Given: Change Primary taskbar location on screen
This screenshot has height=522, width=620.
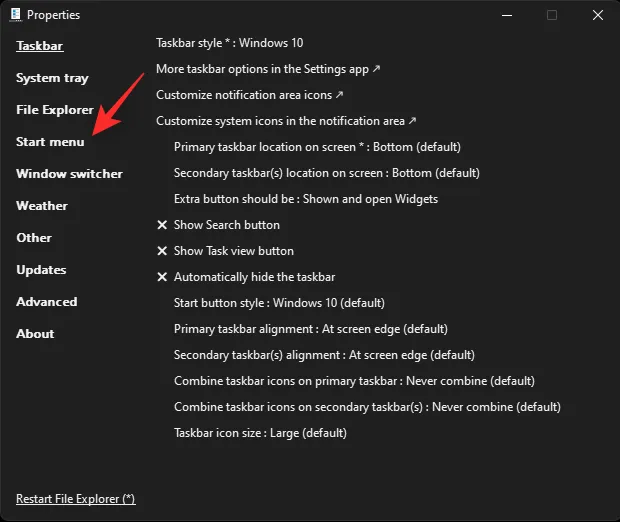Looking at the screenshot, I should (x=318, y=147).
